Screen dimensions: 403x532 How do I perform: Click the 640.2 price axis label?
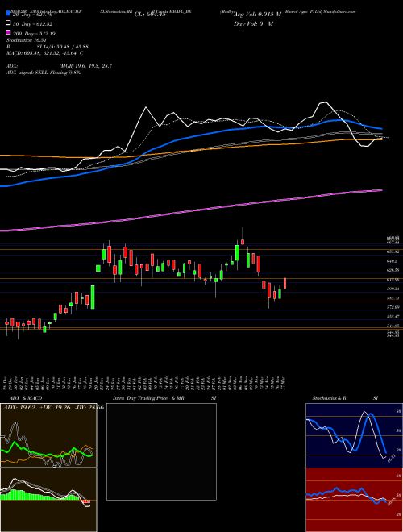pyautogui.click(x=393, y=261)
